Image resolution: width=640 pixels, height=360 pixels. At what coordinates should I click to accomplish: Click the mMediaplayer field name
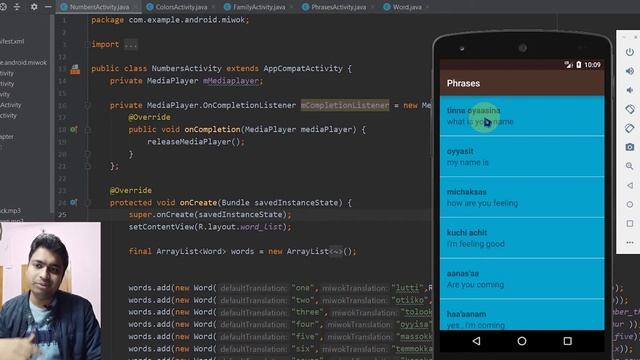(x=231, y=81)
